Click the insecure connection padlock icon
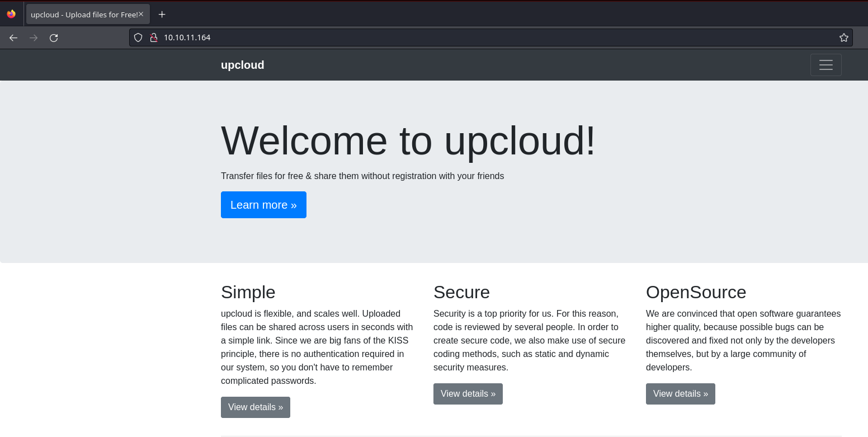The image size is (868, 437). pos(153,37)
